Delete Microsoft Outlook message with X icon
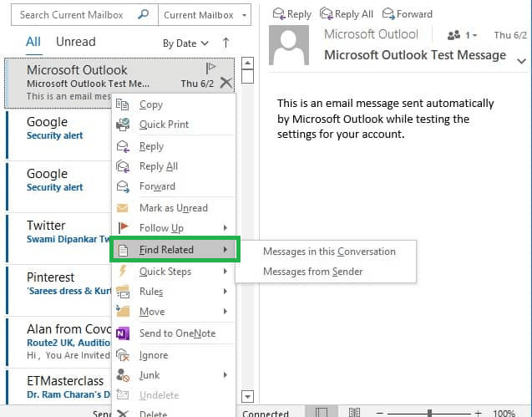The width and height of the screenshot is (532, 417). tap(226, 83)
